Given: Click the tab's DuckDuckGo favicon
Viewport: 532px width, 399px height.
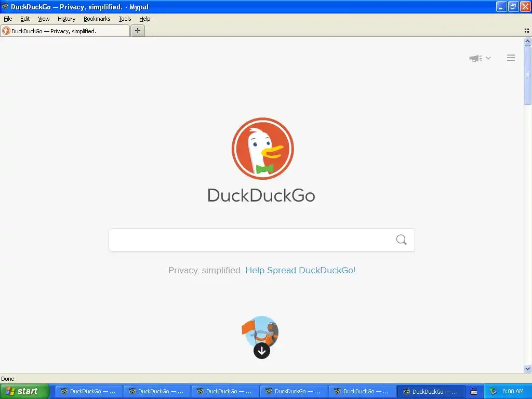Looking at the screenshot, I should click(x=6, y=31).
